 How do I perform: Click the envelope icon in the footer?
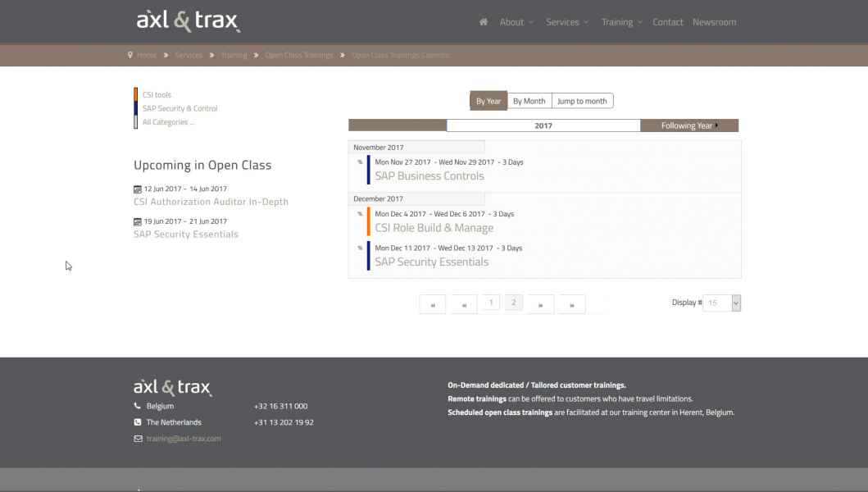[138, 439]
